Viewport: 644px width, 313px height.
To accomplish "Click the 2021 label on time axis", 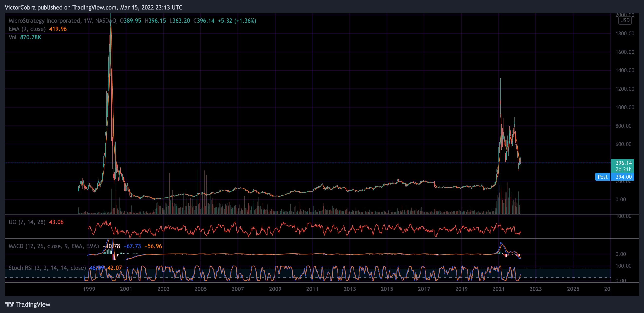I will coord(498,289).
